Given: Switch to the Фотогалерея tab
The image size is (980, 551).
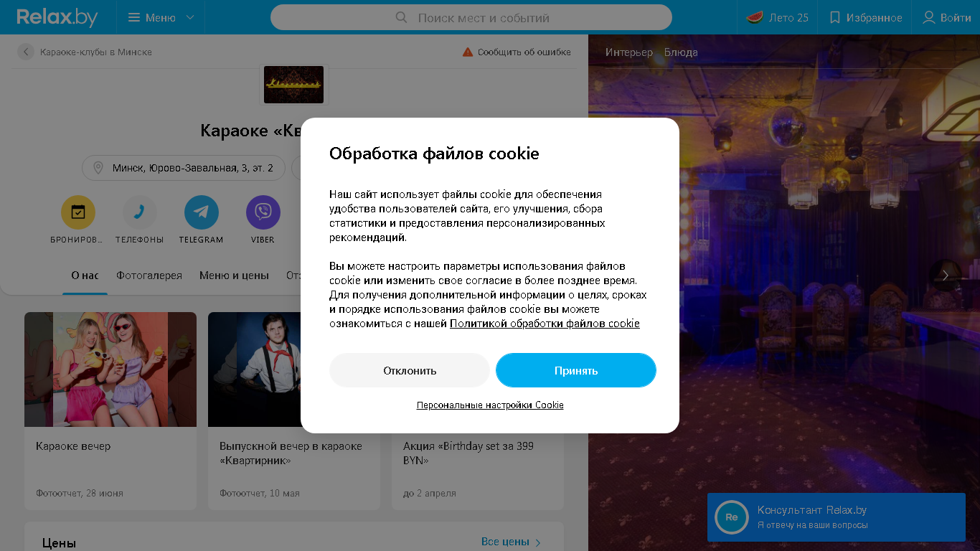Looking at the screenshot, I should pyautogui.click(x=149, y=275).
